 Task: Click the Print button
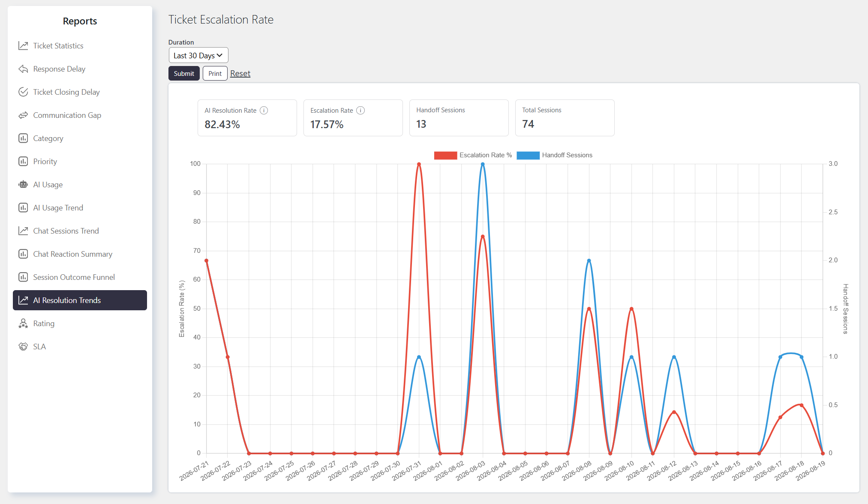(215, 73)
